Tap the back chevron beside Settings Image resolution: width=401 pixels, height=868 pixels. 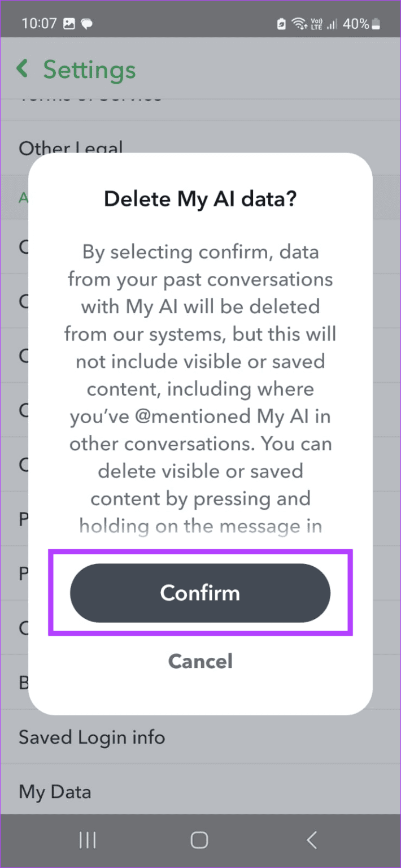21,69
